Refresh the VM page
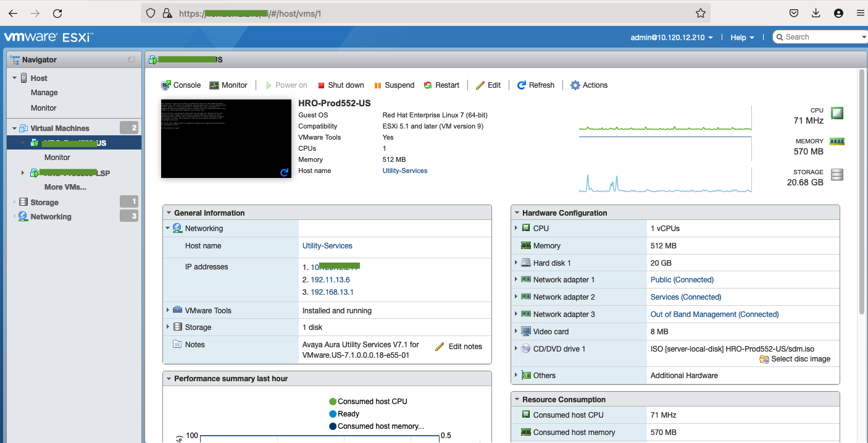Viewport: 868px width, 443px height. (535, 85)
